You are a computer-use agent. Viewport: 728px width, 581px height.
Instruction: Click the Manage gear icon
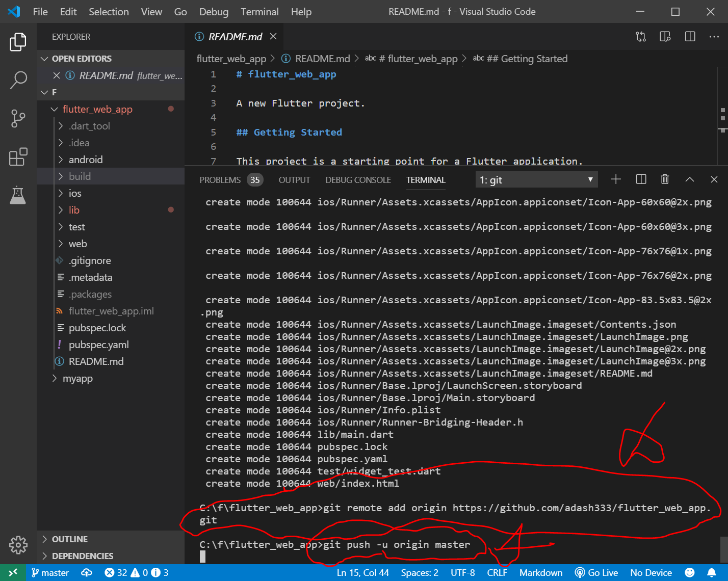coord(18,545)
